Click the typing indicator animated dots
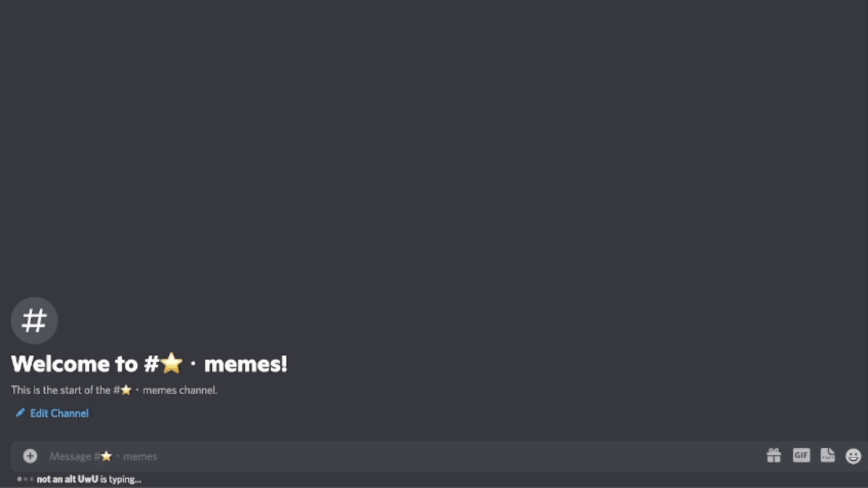868x488 pixels. [x=25, y=479]
